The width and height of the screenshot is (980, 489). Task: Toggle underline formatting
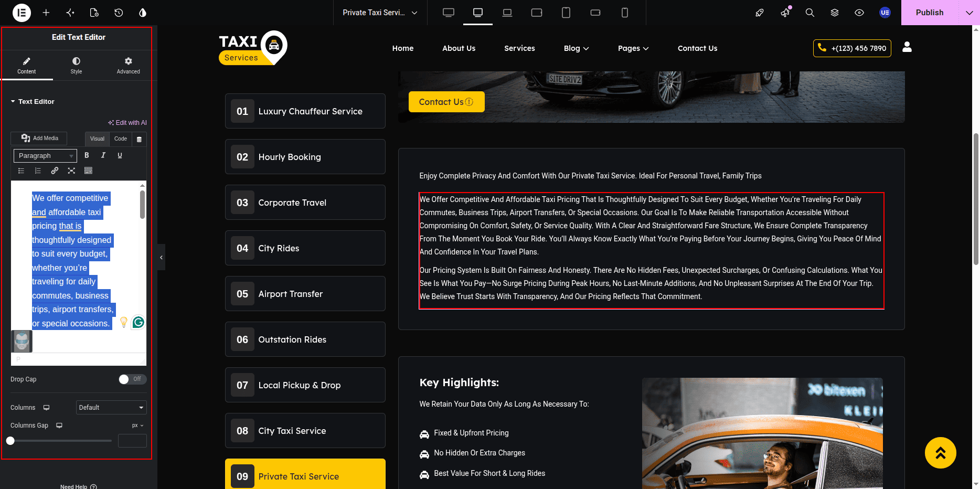120,155
